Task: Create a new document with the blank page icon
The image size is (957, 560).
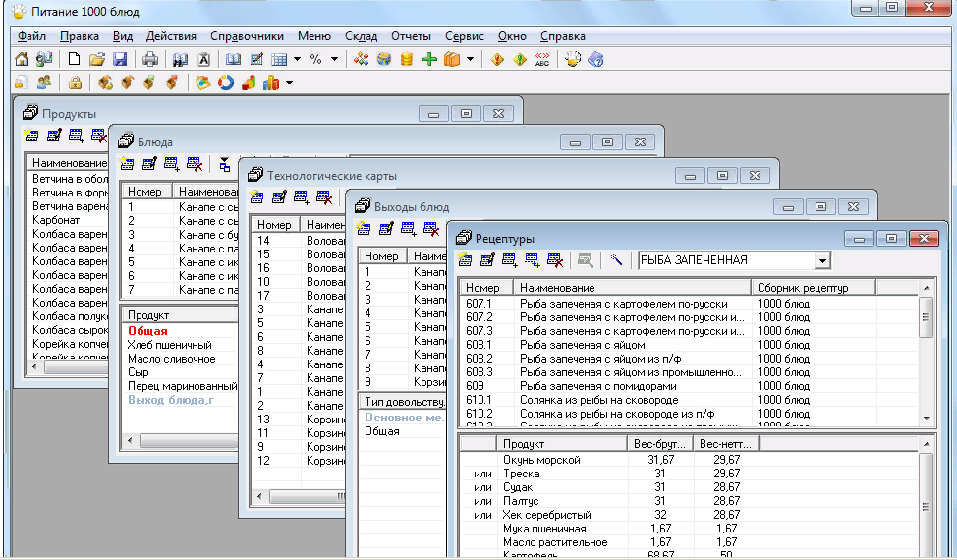Action: point(74,60)
